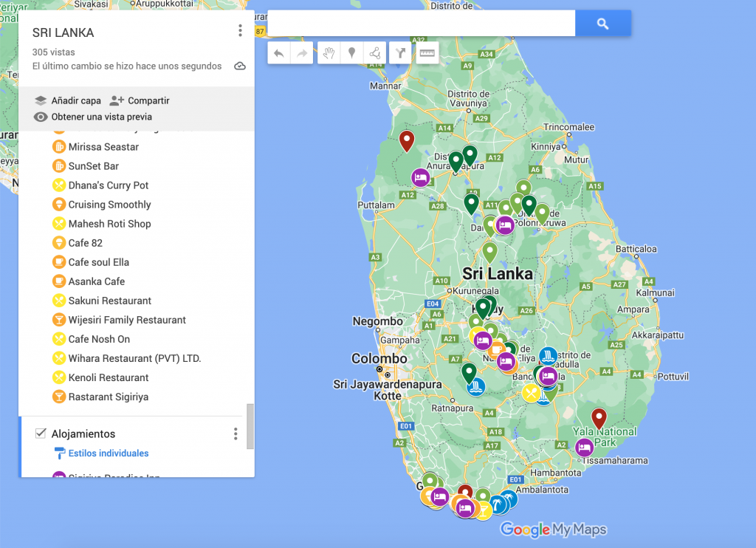Select Cafe soul Ella list entry

pyautogui.click(x=98, y=262)
